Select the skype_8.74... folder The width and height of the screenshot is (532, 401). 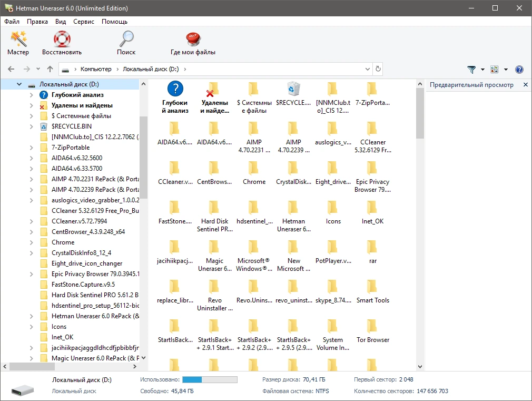[333, 292]
